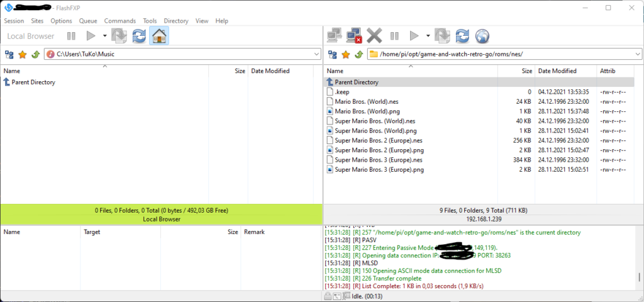Select remote Parent Directory entry

(479, 82)
